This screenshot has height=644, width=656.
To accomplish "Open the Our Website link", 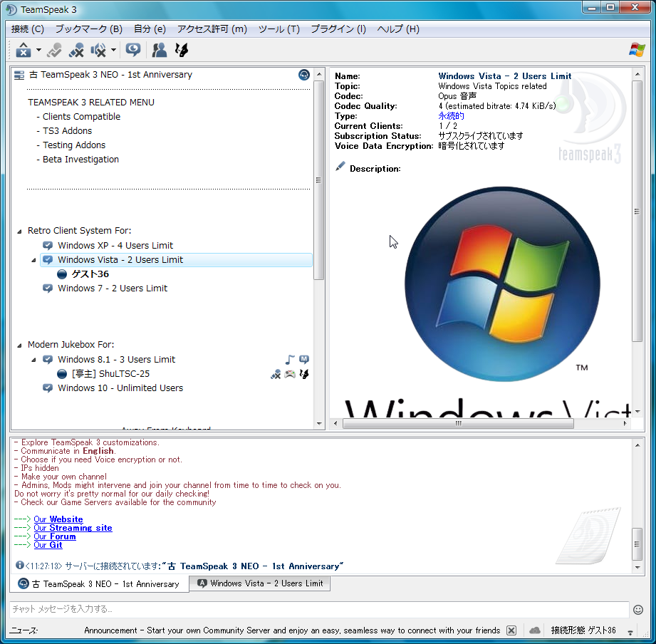I will pos(58,519).
